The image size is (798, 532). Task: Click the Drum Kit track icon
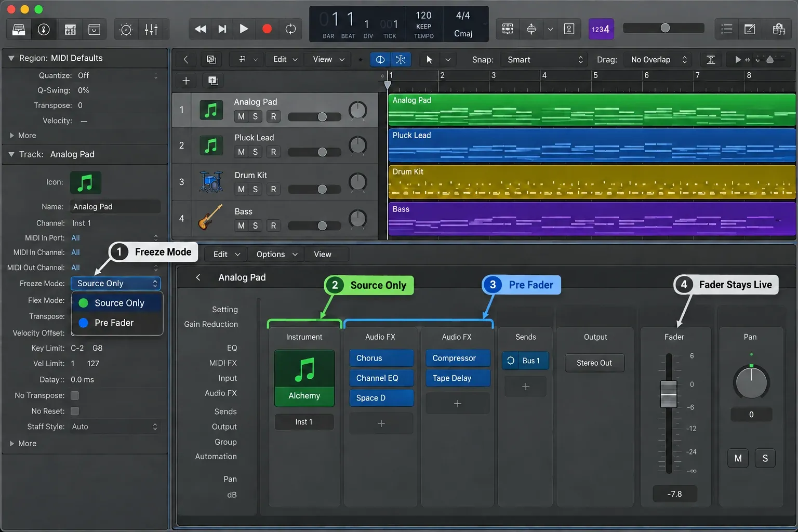click(211, 182)
